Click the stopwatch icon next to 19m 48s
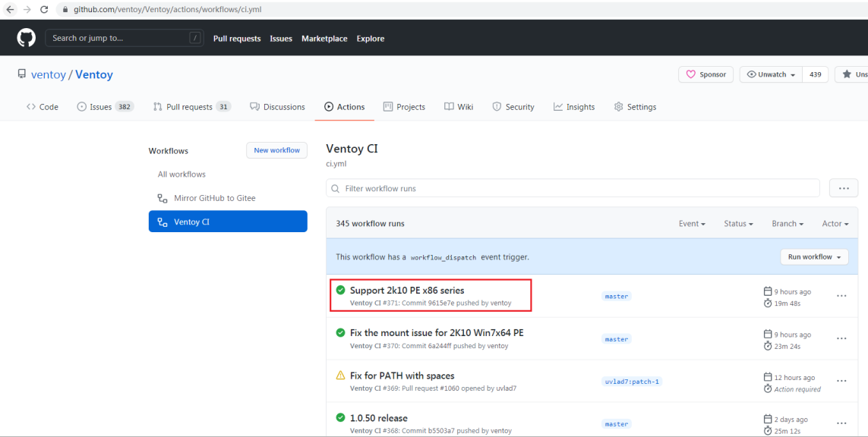868x437 pixels. click(x=767, y=303)
